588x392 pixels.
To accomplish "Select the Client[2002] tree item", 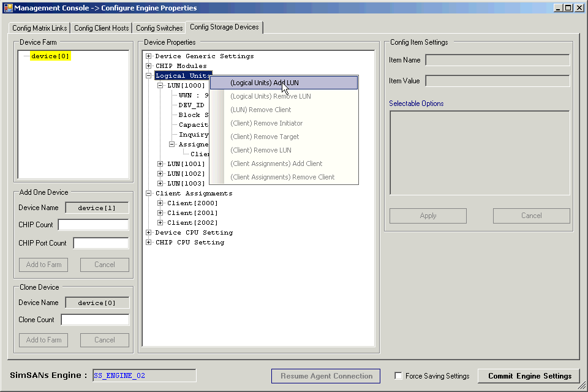I will coord(192,222).
